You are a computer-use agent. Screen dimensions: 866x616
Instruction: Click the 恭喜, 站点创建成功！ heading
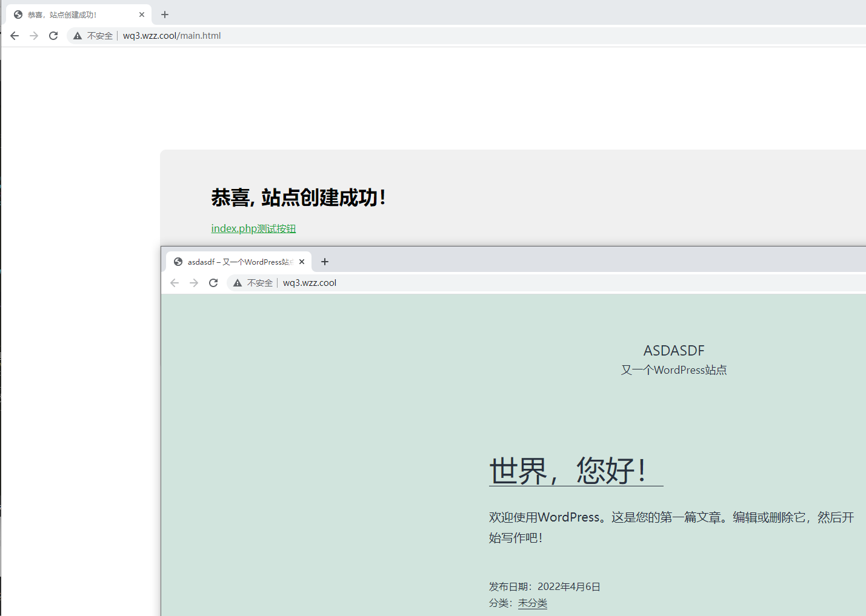pyautogui.click(x=299, y=197)
